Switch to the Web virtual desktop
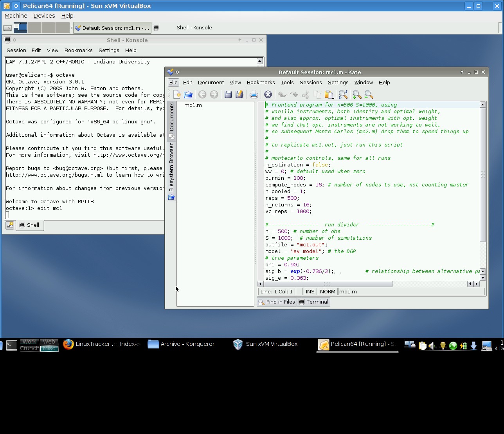504x434 pixels. point(49,342)
